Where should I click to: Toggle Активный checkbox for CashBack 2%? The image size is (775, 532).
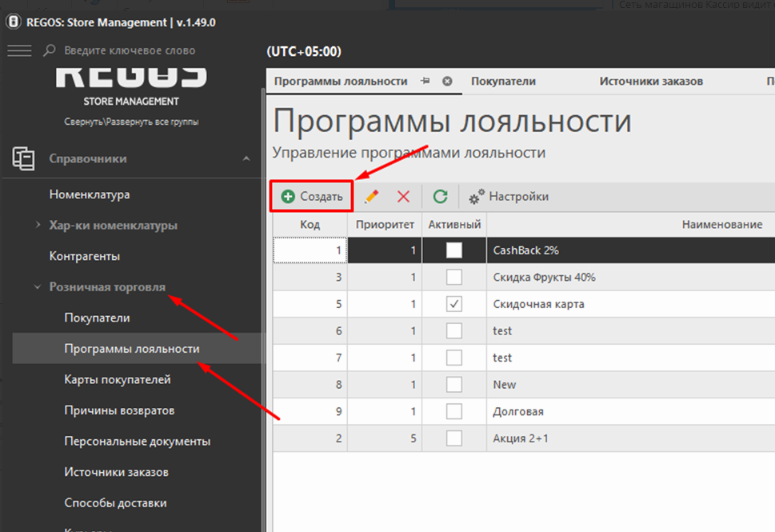click(x=454, y=250)
